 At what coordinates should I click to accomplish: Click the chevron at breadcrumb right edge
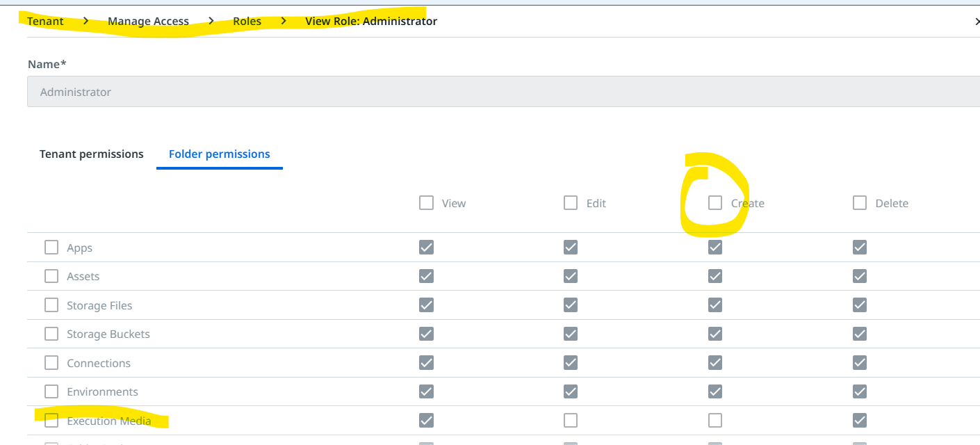tap(976, 21)
